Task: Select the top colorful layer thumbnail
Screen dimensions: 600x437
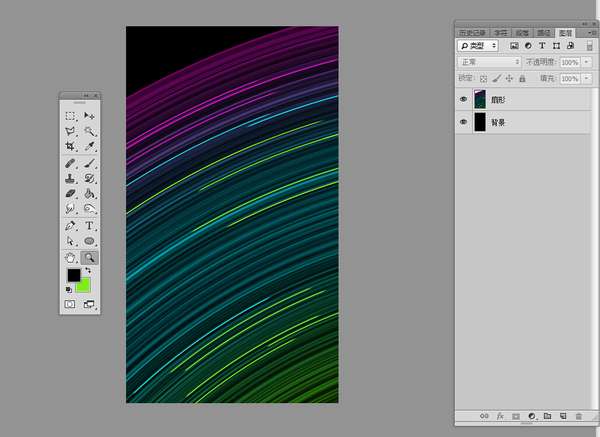Action: (480, 99)
